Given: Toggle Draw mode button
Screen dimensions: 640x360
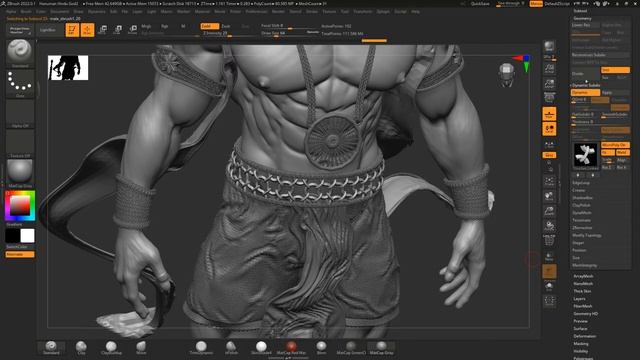Looking at the screenshot, I should [87, 29].
